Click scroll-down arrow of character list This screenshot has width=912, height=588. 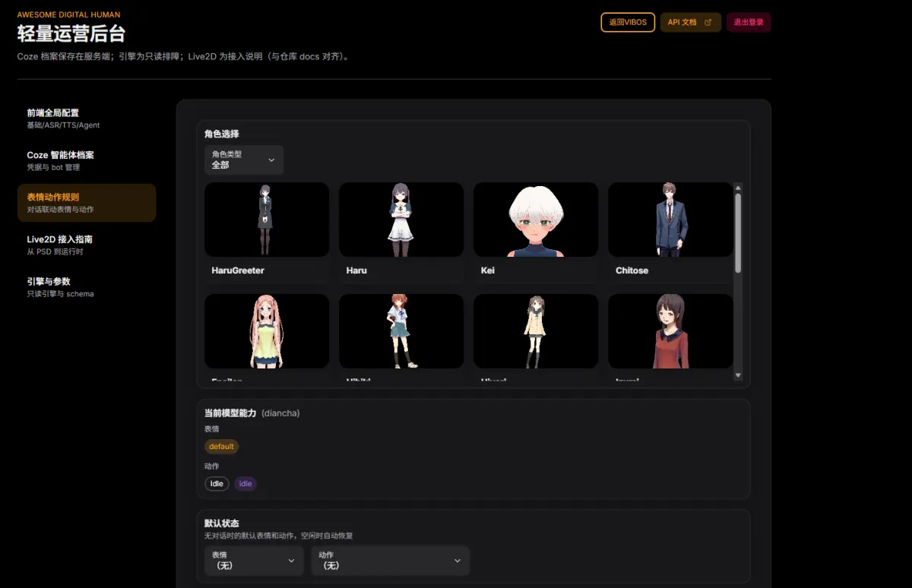[738, 375]
